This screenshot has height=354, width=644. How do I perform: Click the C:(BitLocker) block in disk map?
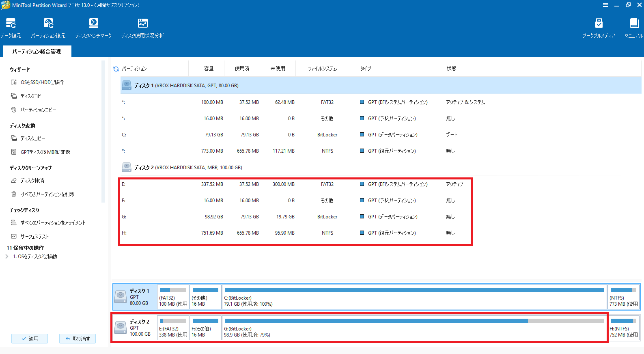414,297
